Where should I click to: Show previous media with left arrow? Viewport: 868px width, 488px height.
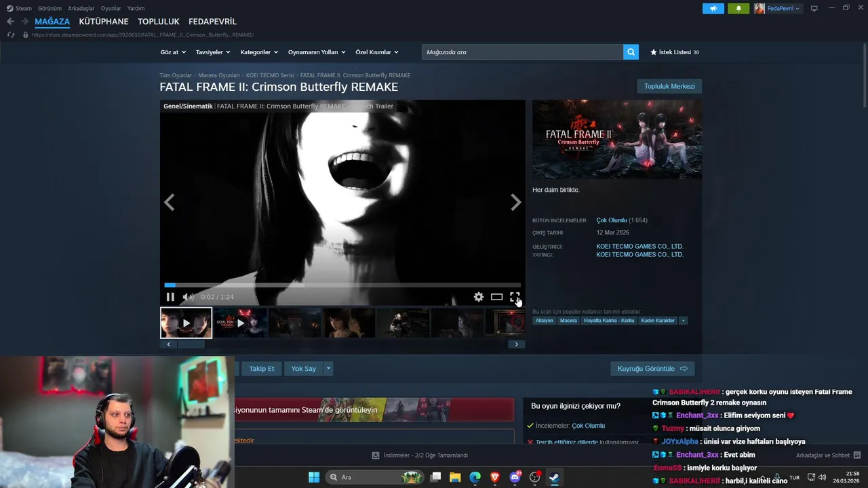pos(170,202)
